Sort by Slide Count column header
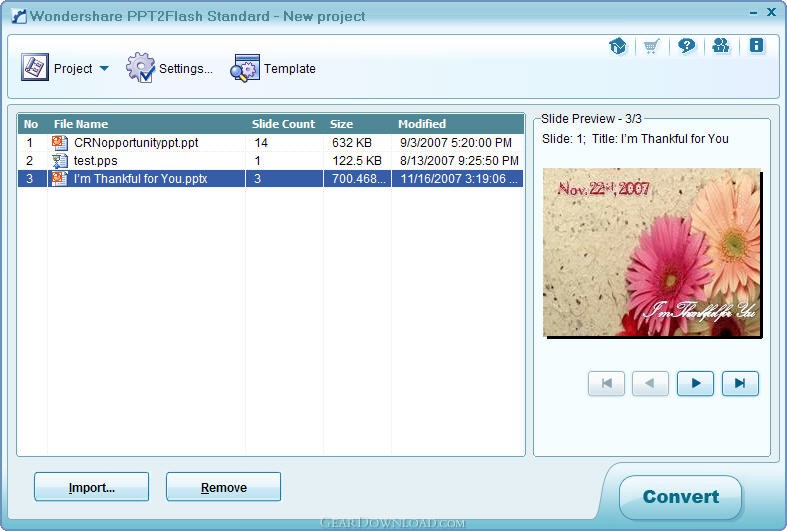The width and height of the screenshot is (787, 531). pyautogui.click(x=283, y=124)
